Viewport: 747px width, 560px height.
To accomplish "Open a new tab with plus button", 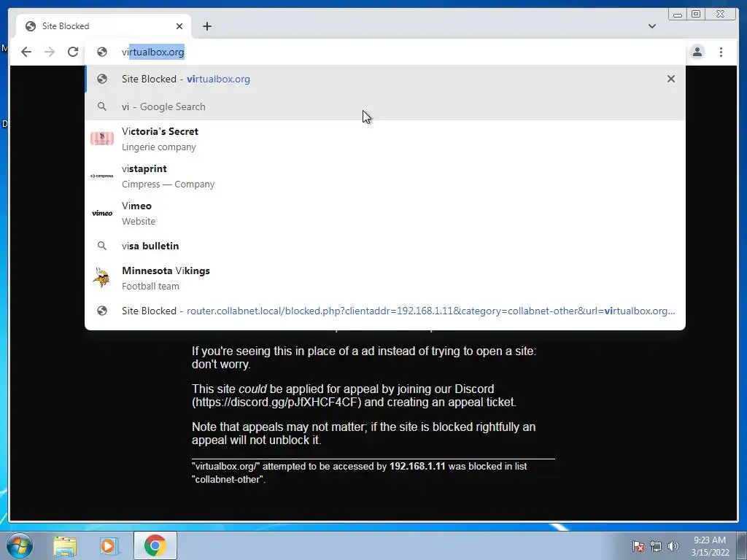I will pyautogui.click(x=206, y=26).
